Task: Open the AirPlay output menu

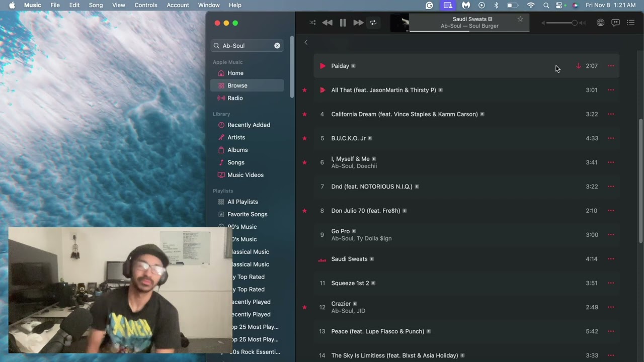Action: 600,23
